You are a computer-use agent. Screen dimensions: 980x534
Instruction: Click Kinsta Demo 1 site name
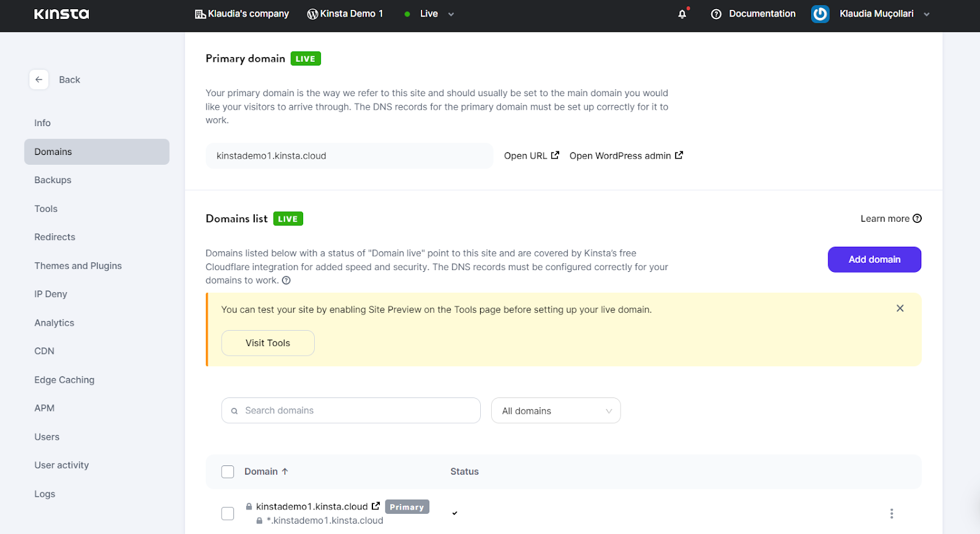pos(352,13)
